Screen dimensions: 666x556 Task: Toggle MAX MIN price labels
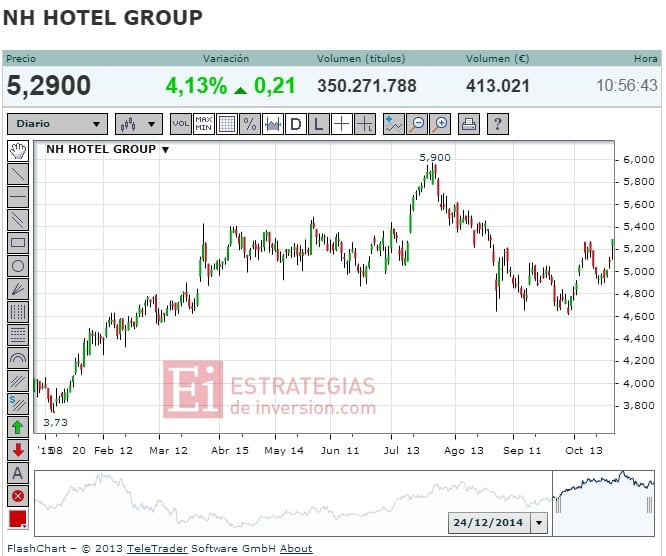(x=203, y=124)
